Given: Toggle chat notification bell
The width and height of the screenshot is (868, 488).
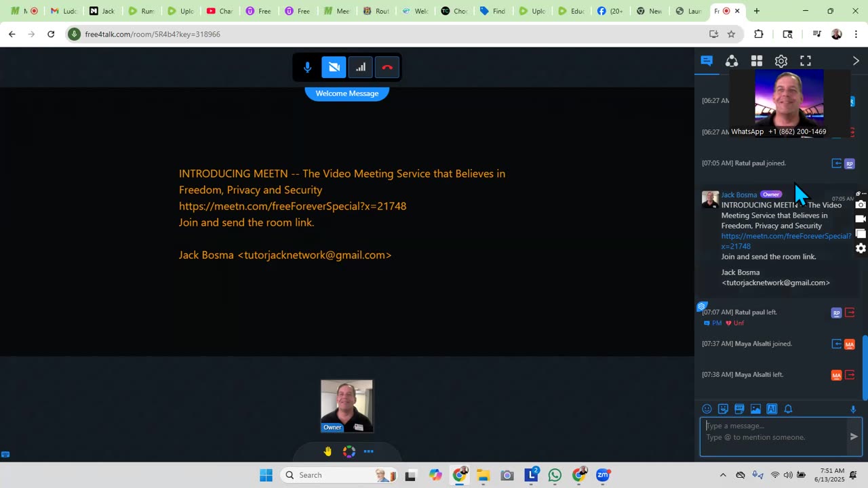Looking at the screenshot, I should pos(788,409).
